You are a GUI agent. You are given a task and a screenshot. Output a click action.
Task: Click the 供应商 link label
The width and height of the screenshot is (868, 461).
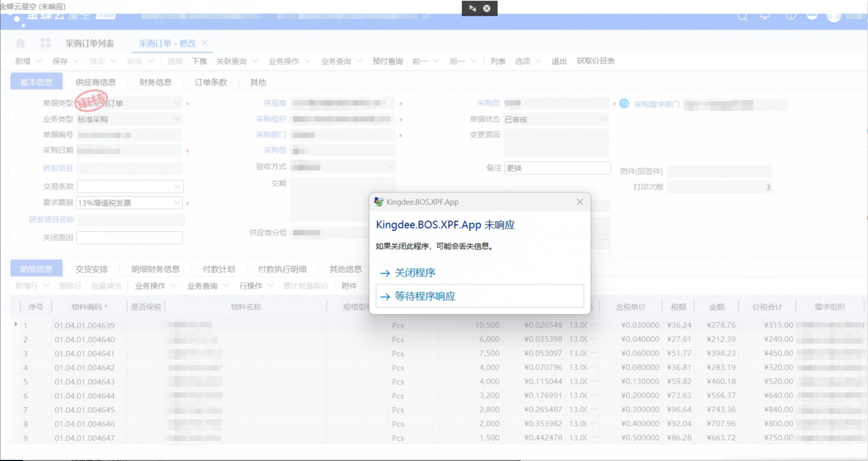(x=275, y=103)
